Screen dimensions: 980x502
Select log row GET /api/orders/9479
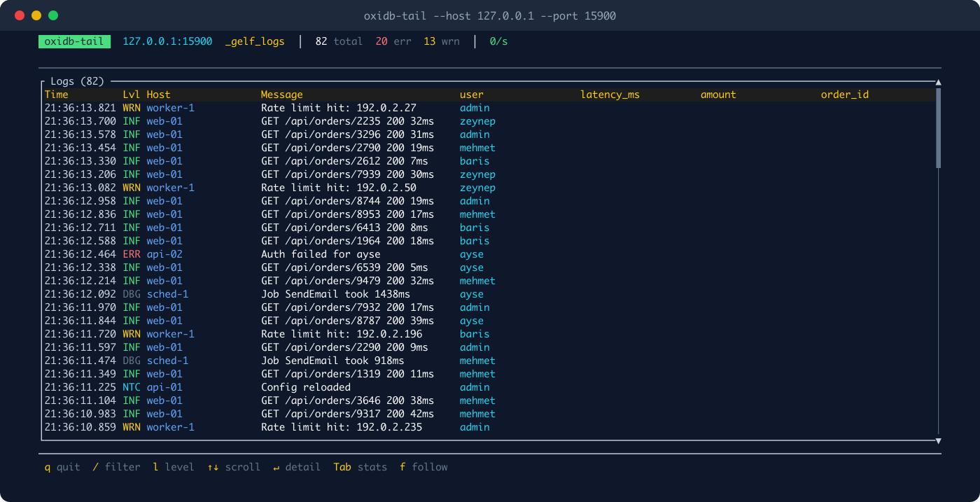click(x=489, y=281)
